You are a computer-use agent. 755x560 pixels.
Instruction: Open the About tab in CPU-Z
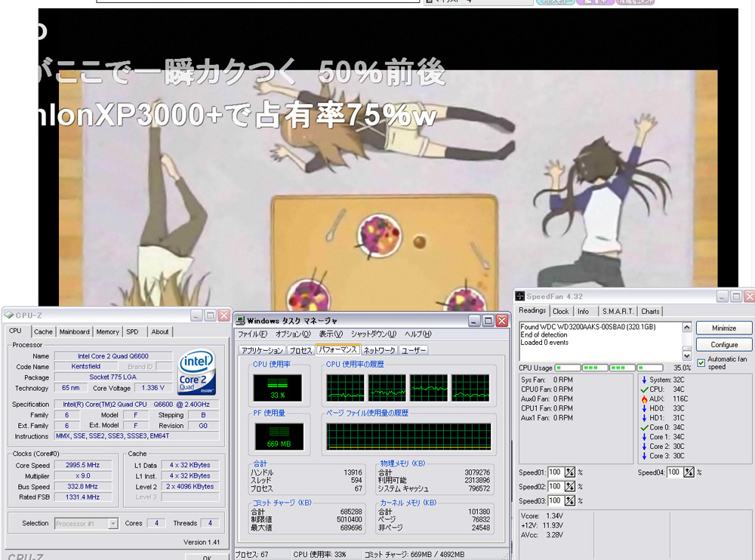click(160, 332)
